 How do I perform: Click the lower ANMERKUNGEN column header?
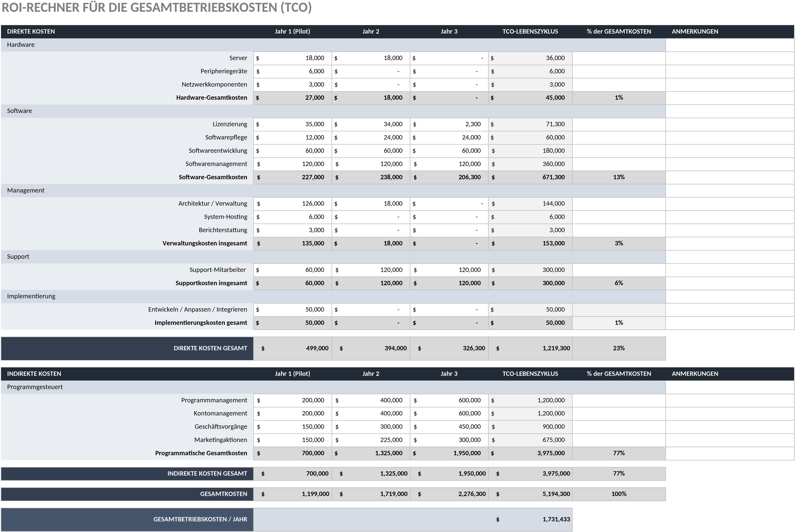(x=695, y=374)
